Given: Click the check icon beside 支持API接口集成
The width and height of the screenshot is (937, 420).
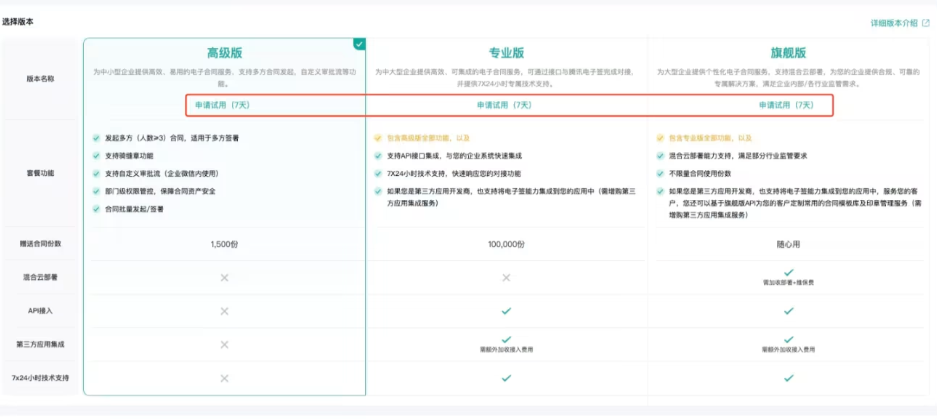Looking at the screenshot, I should tap(378, 156).
